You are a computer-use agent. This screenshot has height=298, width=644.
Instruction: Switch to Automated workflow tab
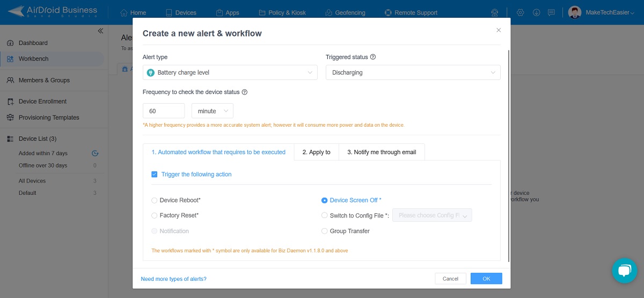tap(218, 152)
